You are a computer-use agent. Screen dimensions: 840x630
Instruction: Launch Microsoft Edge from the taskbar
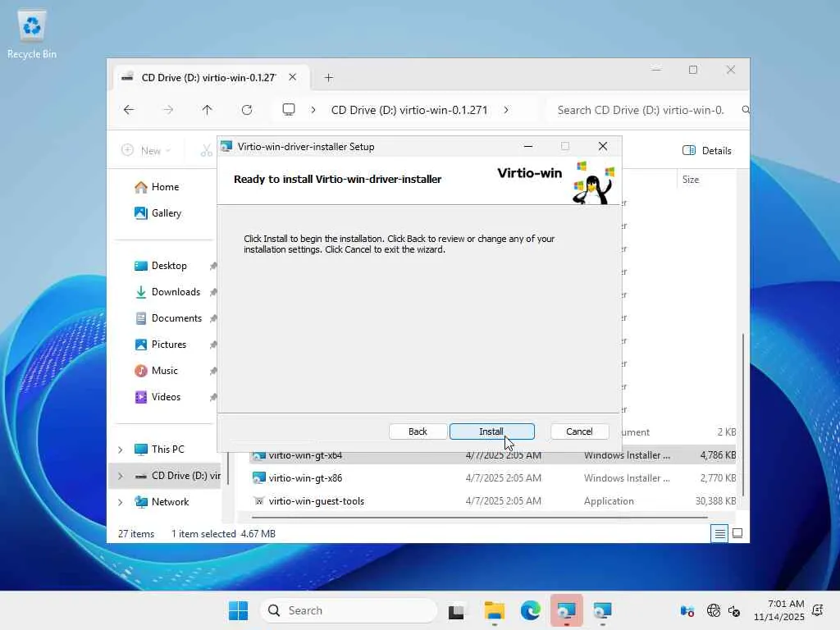click(531, 610)
